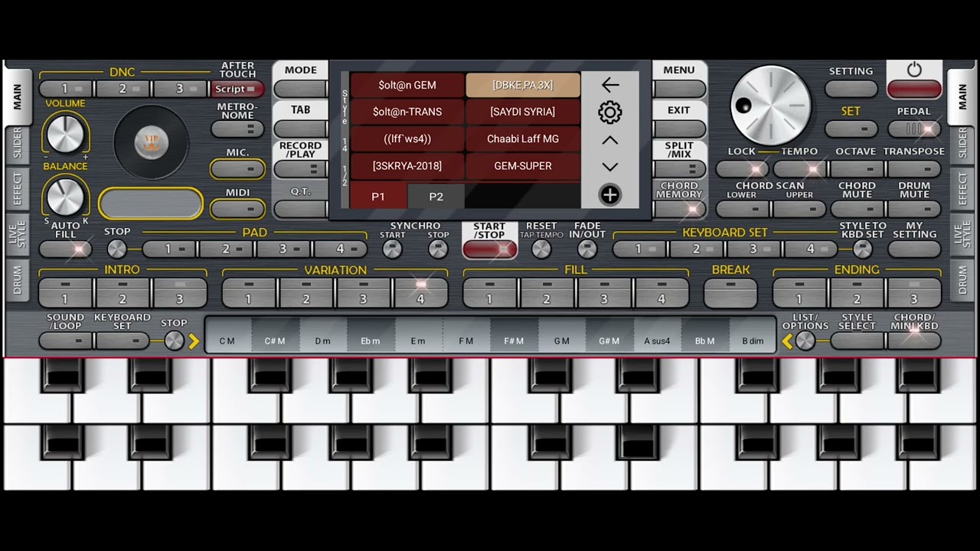Tap the Reset/Tap Tempo round button
980x551 pixels.
[x=541, y=249]
